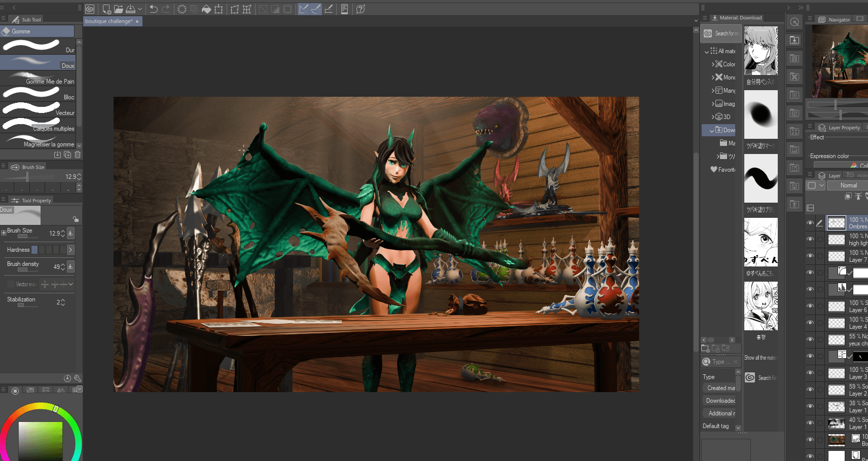Undo the last action
The width and height of the screenshot is (868, 461).
153,9
